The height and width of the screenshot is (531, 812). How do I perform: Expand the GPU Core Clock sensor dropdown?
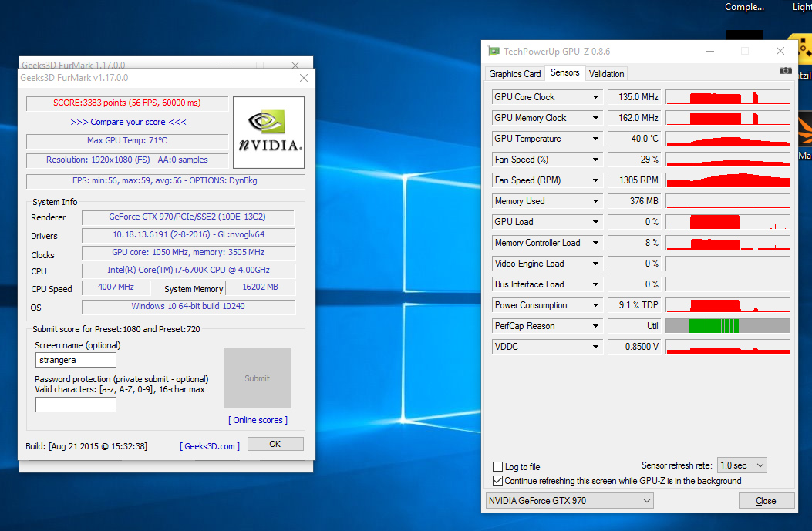pyautogui.click(x=595, y=97)
